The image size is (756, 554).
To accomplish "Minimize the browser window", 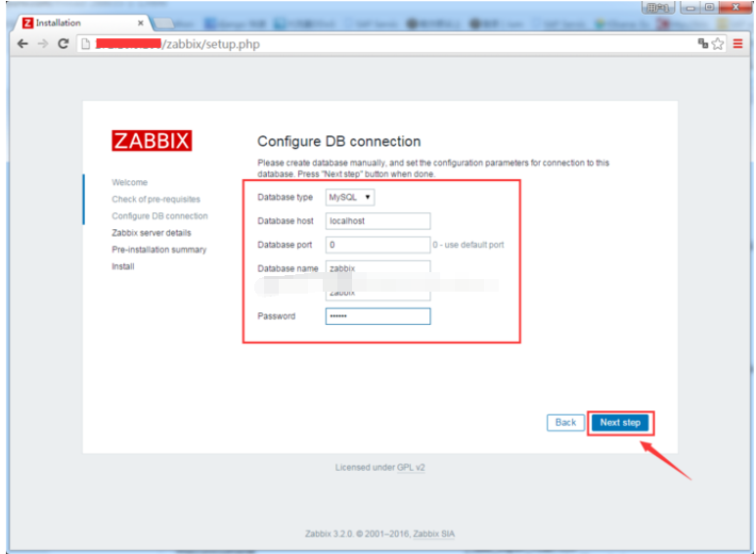I will (x=690, y=7).
